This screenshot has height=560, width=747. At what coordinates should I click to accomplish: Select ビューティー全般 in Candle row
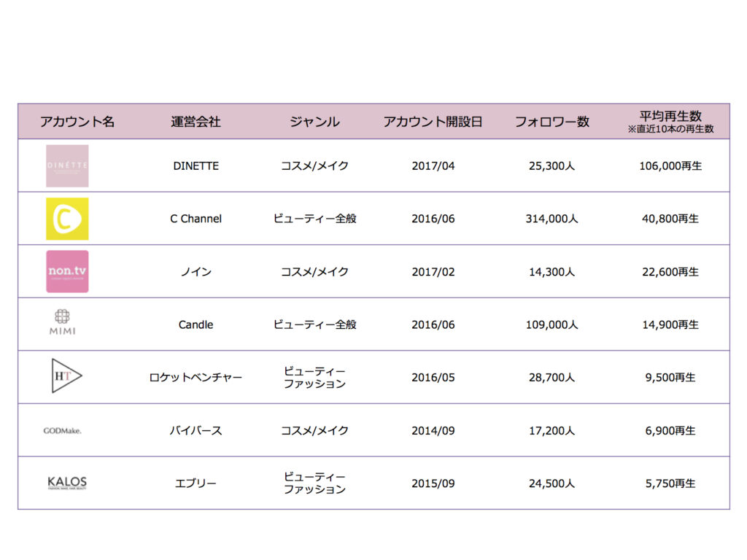[x=314, y=324]
